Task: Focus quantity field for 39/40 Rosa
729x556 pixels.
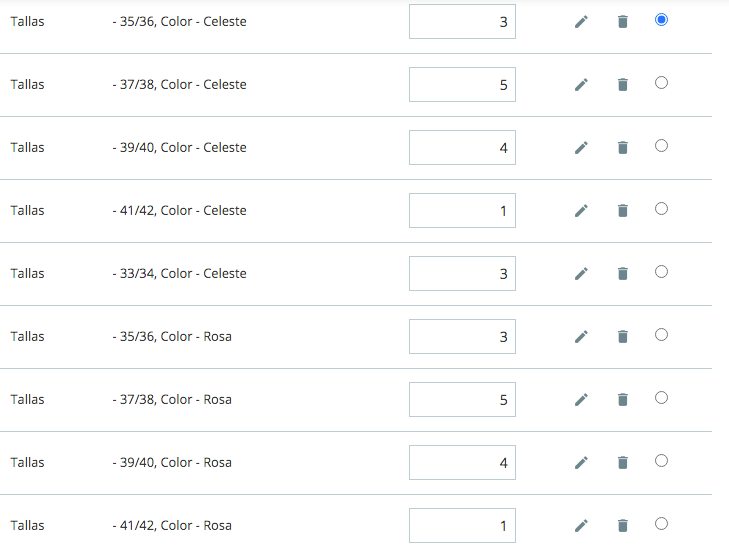Action: pos(462,463)
